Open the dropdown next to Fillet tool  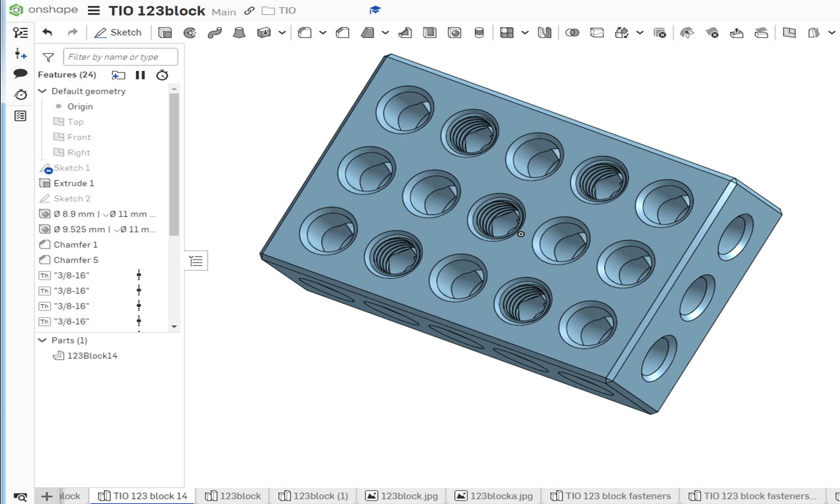pyautogui.click(x=323, y=33)
